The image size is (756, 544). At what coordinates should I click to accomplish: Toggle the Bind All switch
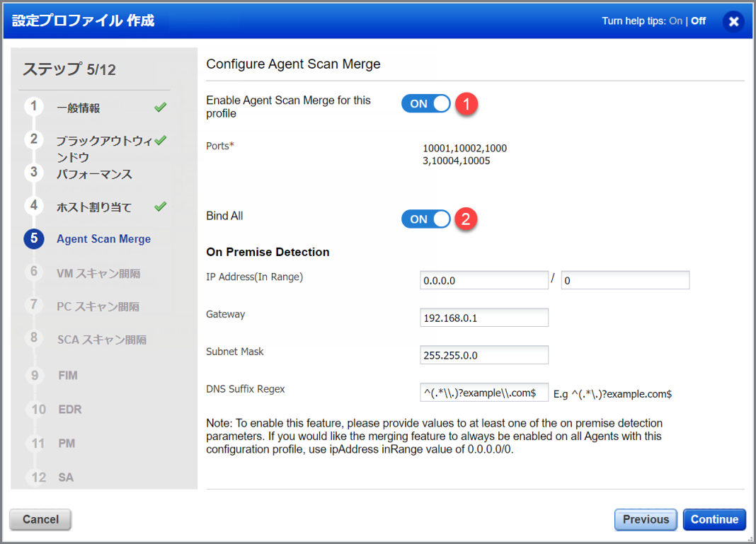click(425, 219)
